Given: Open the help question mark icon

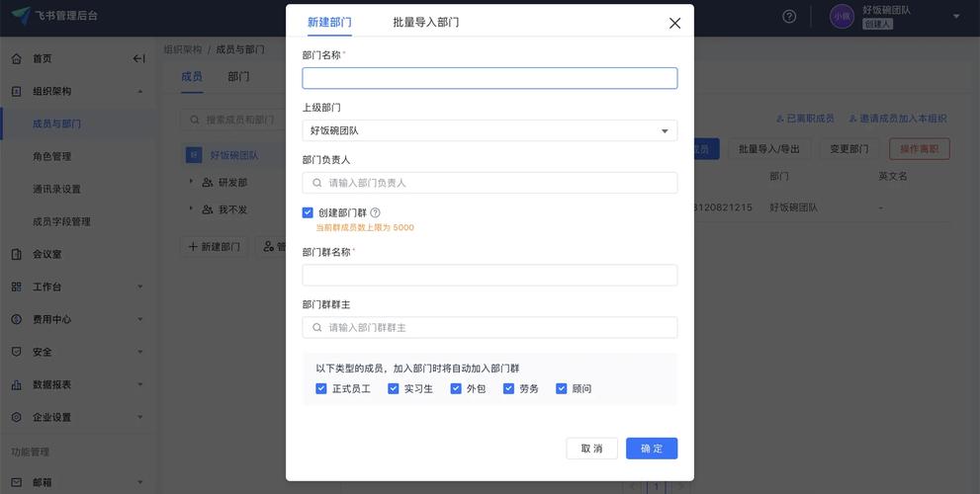Looking at the screenshot, I should point(789,17).
